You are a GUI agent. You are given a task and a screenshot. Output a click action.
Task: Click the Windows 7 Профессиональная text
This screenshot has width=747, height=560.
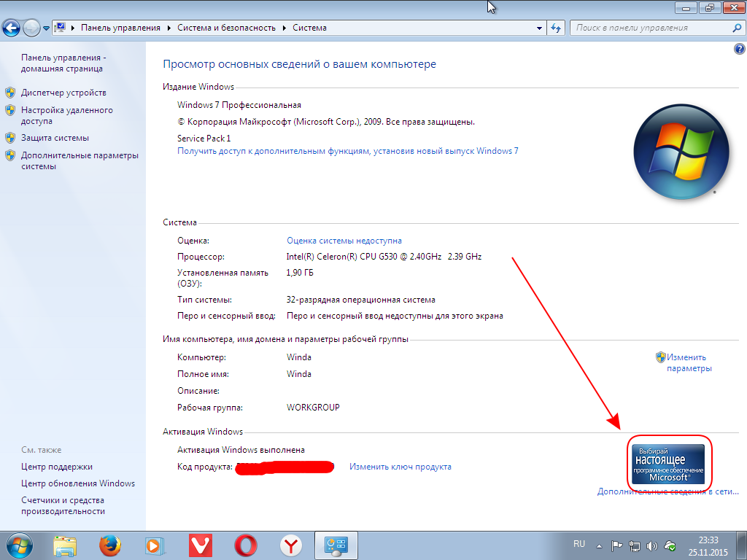[x=239, y=105]
